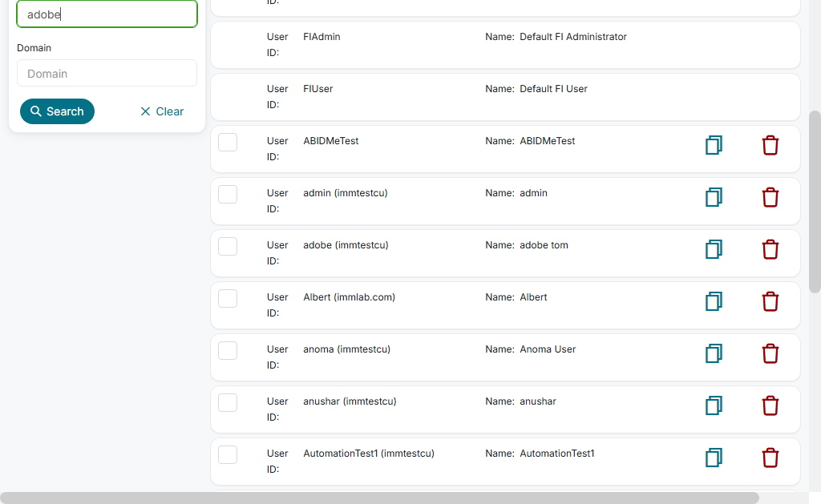This screenshot has height=504, width=821.
Task: Delete the adobe (immtestcu) user
Action: tap(770, 249)
